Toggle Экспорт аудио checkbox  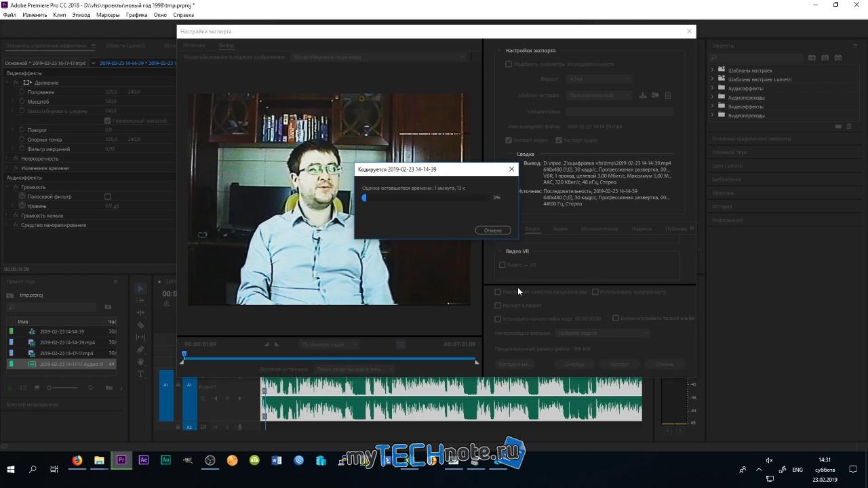click(x=559, y=140)
